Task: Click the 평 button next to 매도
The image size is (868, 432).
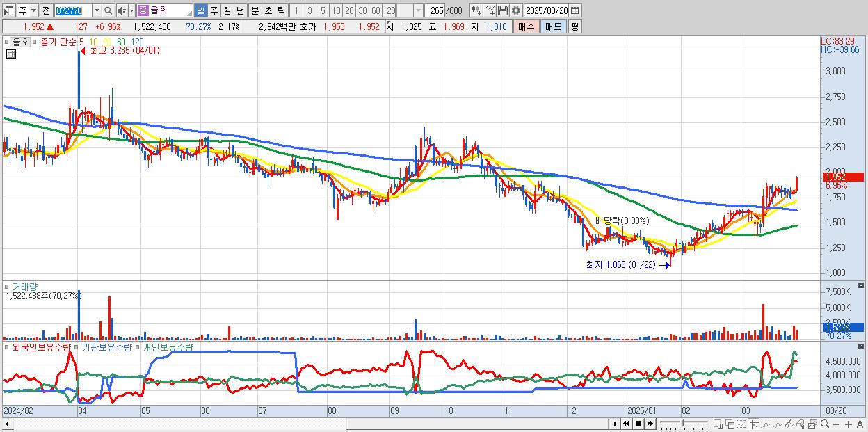Action: coord(574,26)
